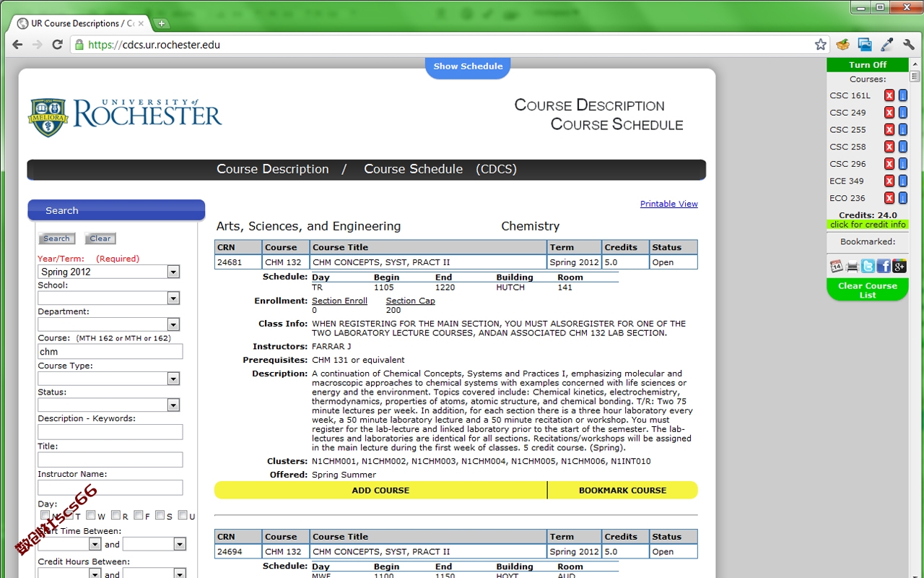Click blue info icon for ECO 236
The height and width of the screenshot is (578, 924).
tap(902, 198)
